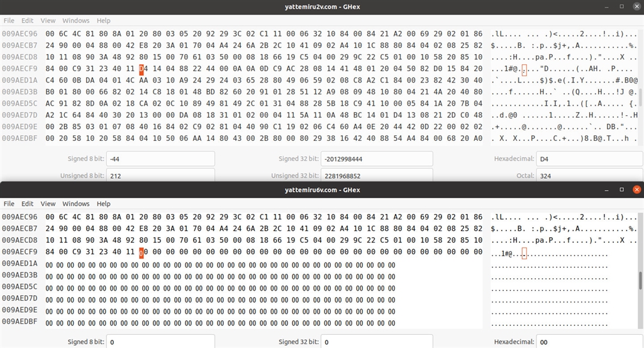
Task: Click Octal field showing 324
Action: 589,175
